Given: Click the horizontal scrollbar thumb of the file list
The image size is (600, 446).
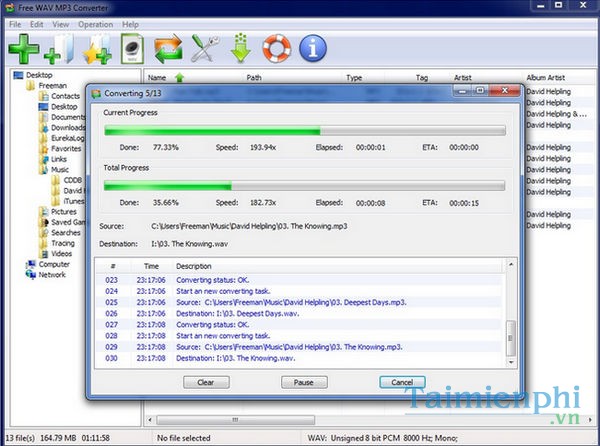Looking at the screenshot, I should (235, 420).
